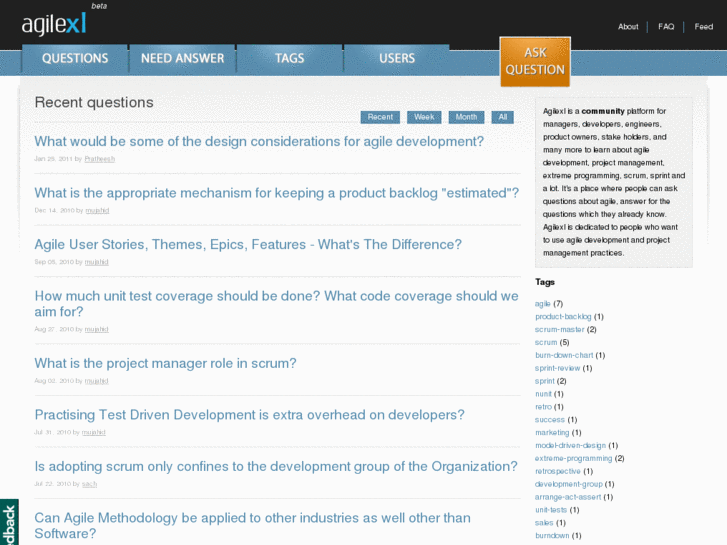Select the marketing tag
The width and height of the screenshot is (727, 545).
(552, 433)
